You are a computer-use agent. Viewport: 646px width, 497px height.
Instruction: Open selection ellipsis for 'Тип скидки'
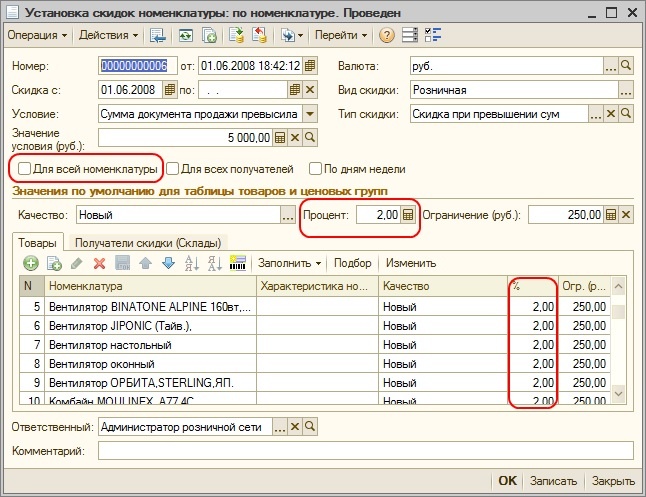pos(596,114)
